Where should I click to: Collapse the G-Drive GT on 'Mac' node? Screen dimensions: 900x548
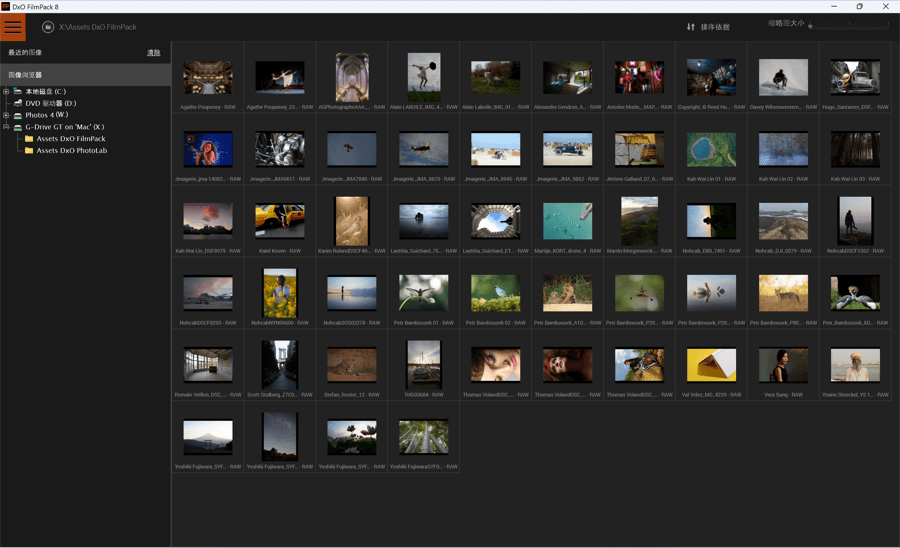(6, 127)
